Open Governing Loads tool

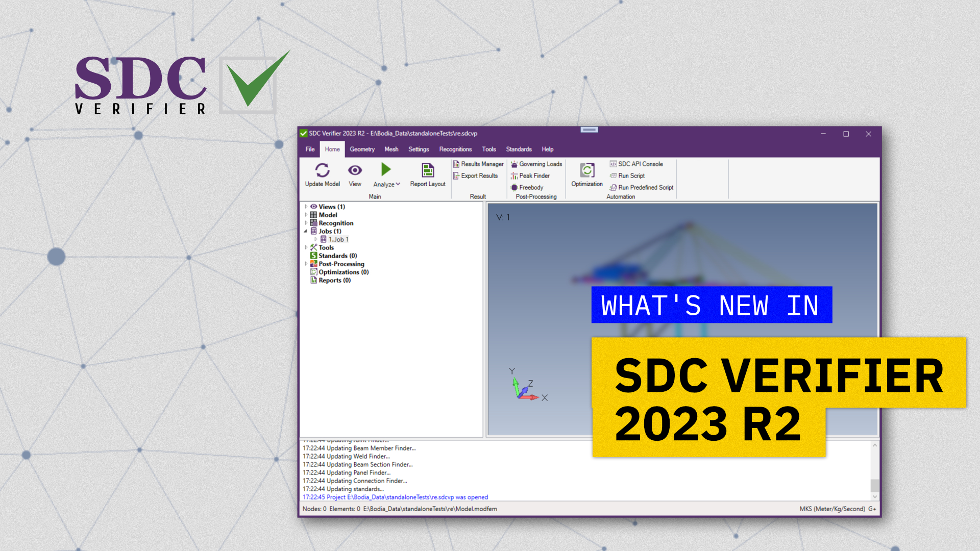point(536,164)
